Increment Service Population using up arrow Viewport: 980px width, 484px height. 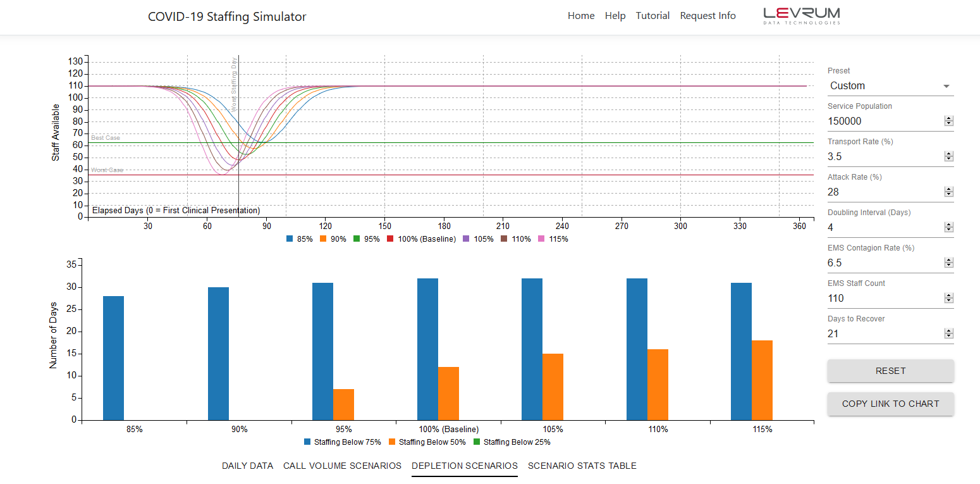coord(949,118)
